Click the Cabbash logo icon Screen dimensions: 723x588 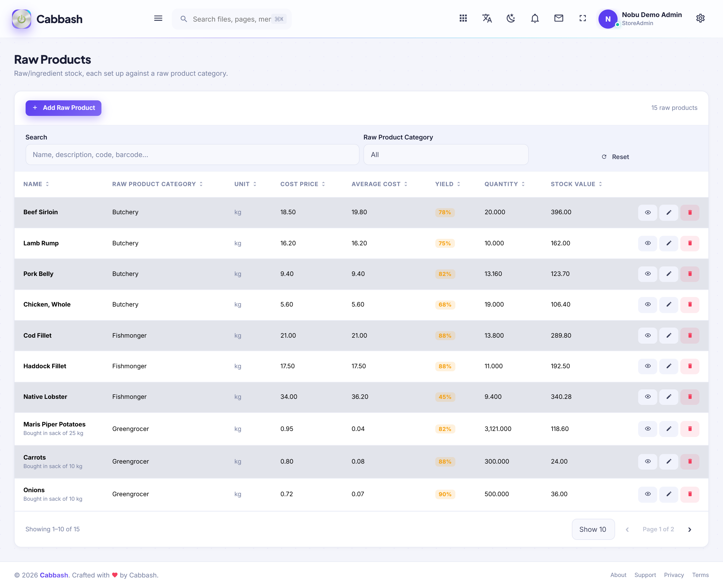click(22, 19)
